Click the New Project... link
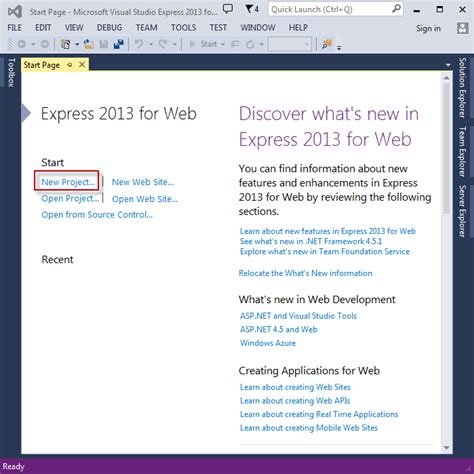 [x=68, y=182]
